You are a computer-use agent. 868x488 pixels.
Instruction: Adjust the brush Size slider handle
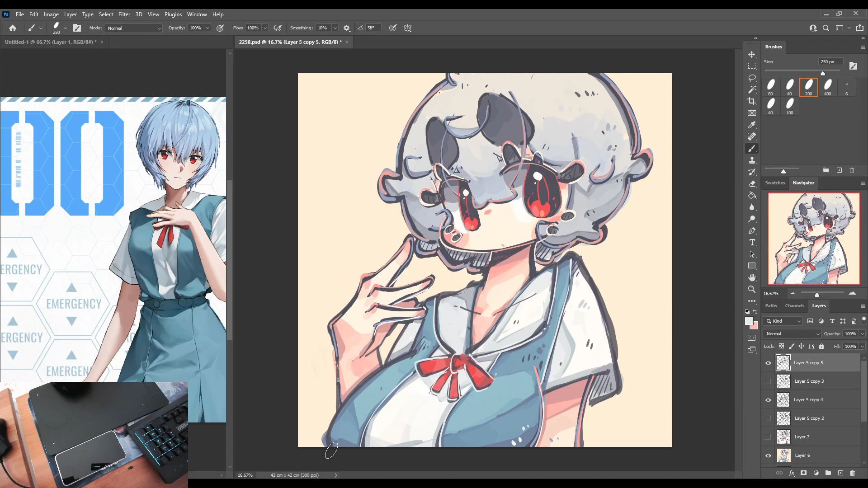coord(823,73)
